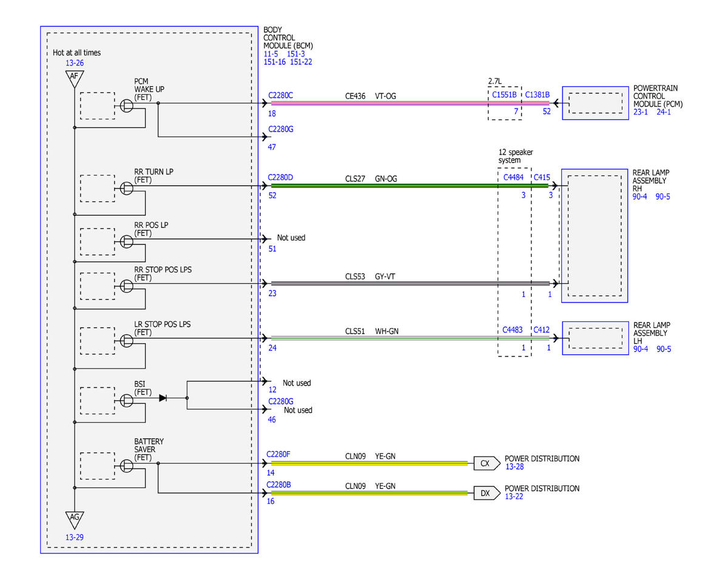Open Rear Lamp Assembly RH link 90-4
The width and height of the screenshot is (728, 562).
coord(641,196)
